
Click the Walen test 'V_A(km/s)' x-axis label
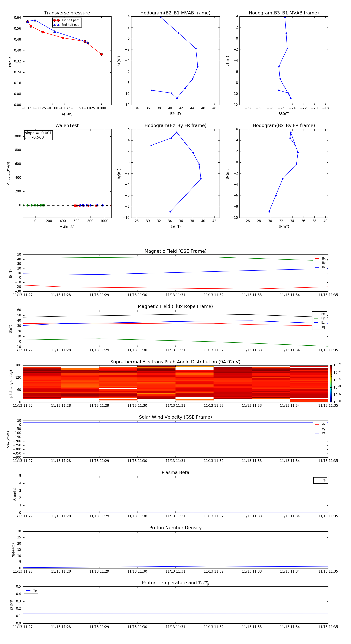pos(67,227)
